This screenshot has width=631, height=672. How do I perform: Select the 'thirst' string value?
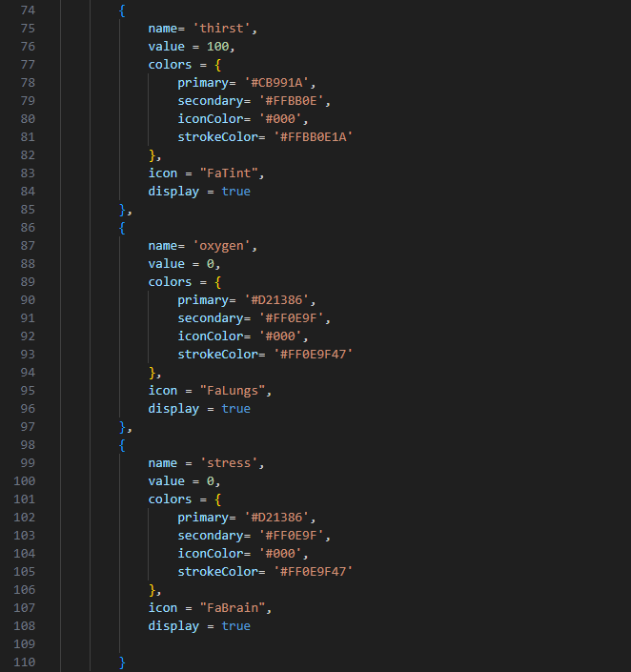[x=222, y=29]
